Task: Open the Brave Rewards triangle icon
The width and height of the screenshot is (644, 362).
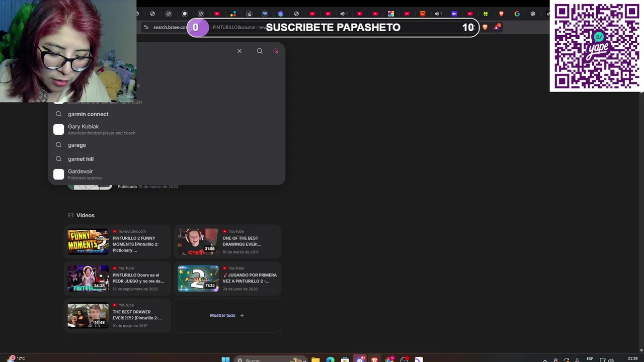Action: pos(497,27)
